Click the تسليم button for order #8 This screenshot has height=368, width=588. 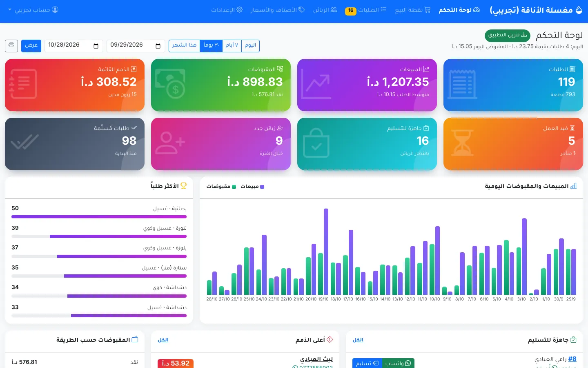pyautogui.click(x=367, y=363)
